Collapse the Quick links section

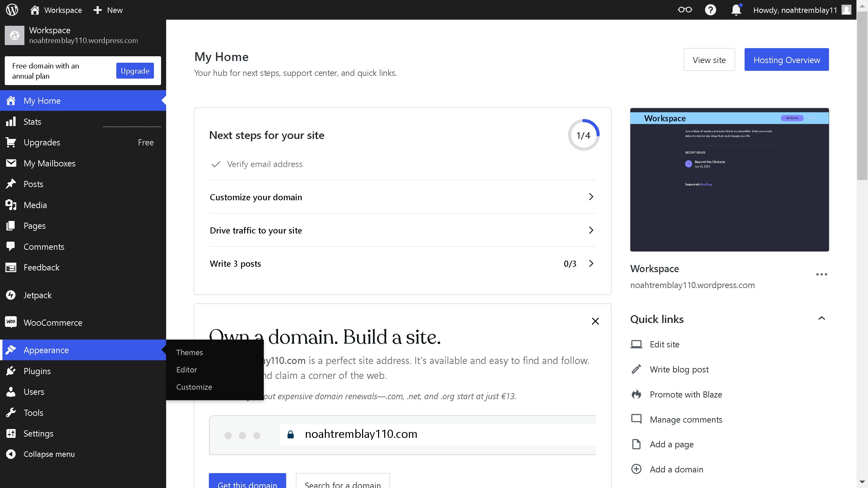point(822,318)
